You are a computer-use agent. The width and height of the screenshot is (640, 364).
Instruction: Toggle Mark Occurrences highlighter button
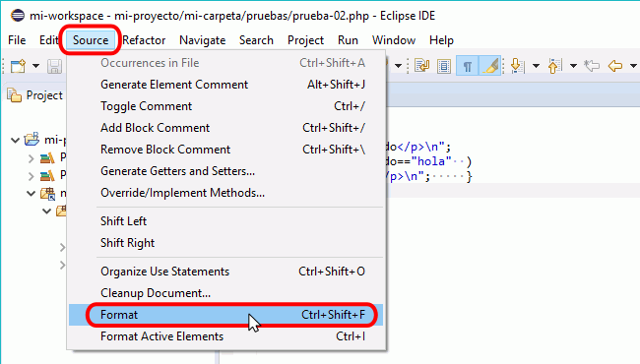tap(489, 66)
